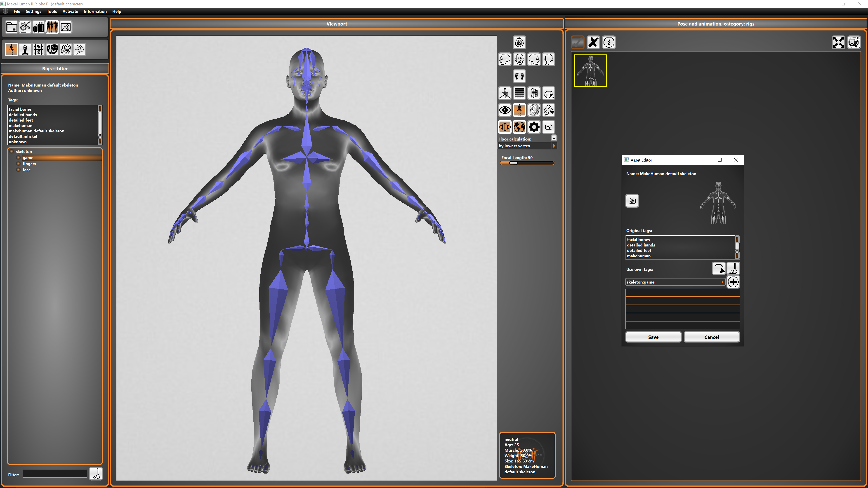Open the equipment suitcases icon category
The image size is (868, 488).
(39, 27)
